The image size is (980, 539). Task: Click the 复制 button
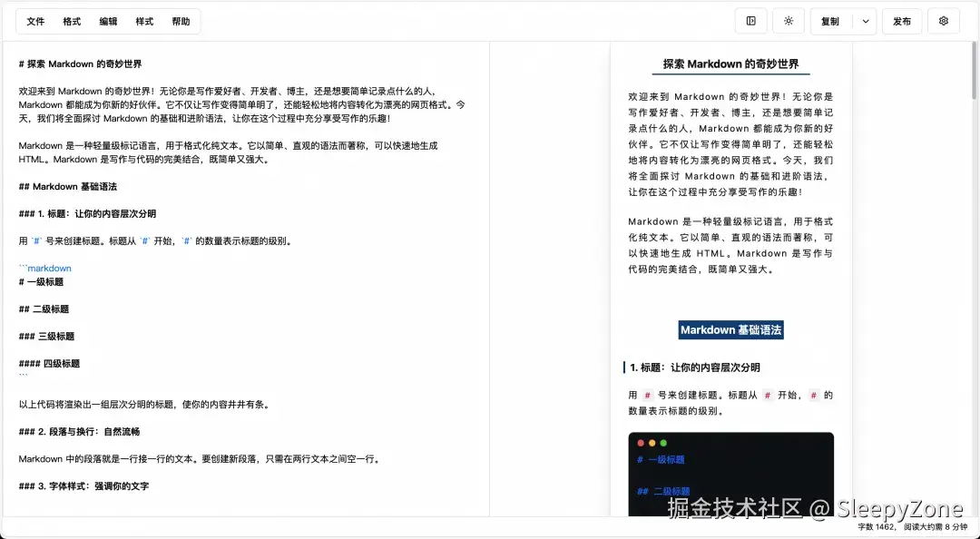click(830, 21)
